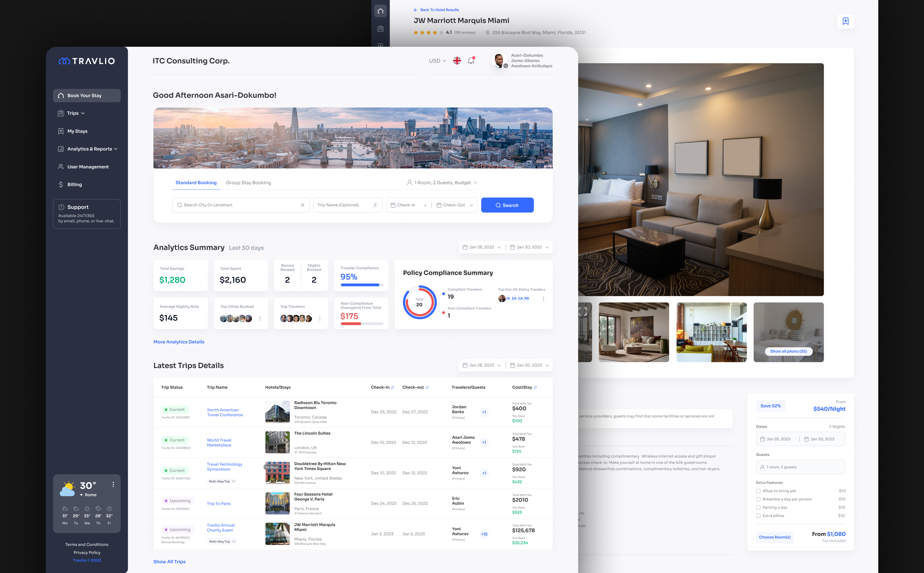This screenshot has width=924, height=573.
Task: Open the 1 Room, 2 Guests, Budget dropdown
Action: pos(442,183)
